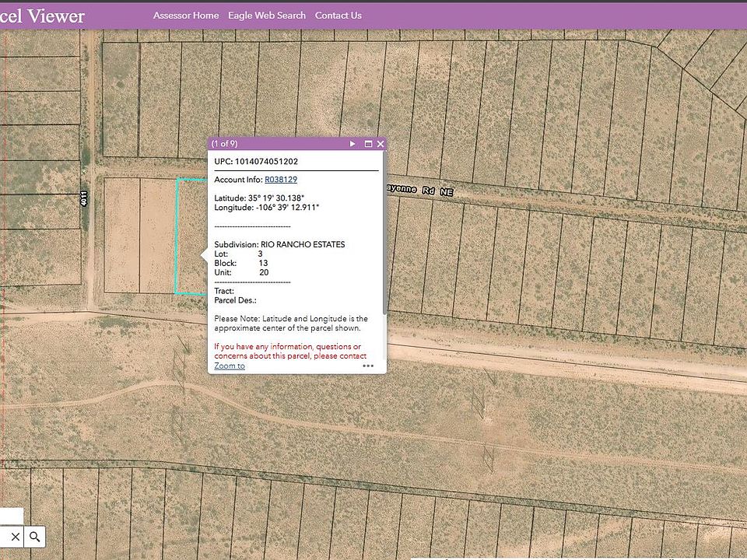Click the RIO RANCHO ESTATES subdivision text
Image resolution: width=747 pixels, height=560 pixels.
tap(303, 244)
